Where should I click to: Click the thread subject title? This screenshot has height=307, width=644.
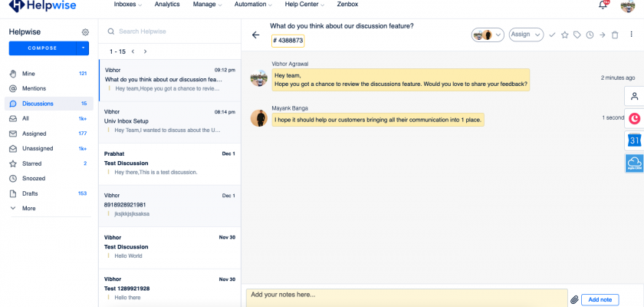pyautogui.click(x=342, y=26)
